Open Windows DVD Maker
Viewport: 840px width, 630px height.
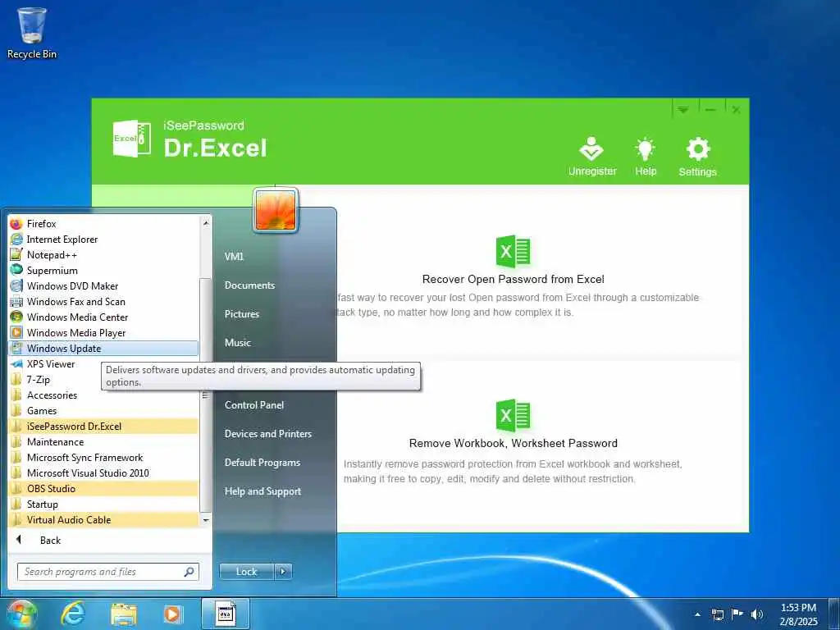tap(103, 285)
